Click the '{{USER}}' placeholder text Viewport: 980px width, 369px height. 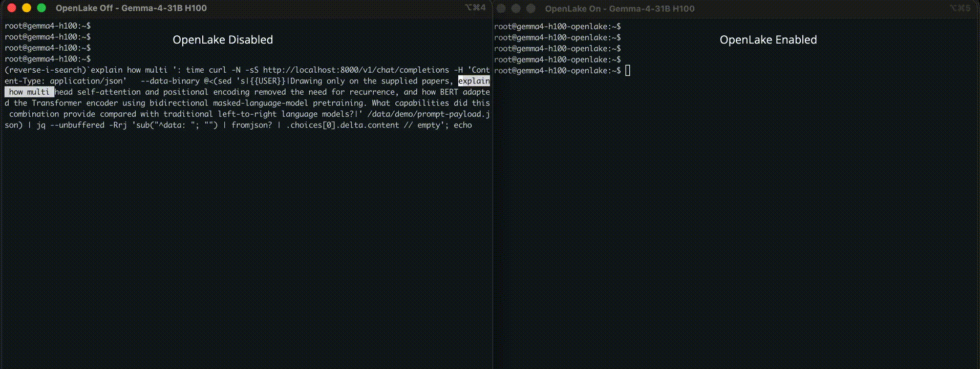pos(267,81)
